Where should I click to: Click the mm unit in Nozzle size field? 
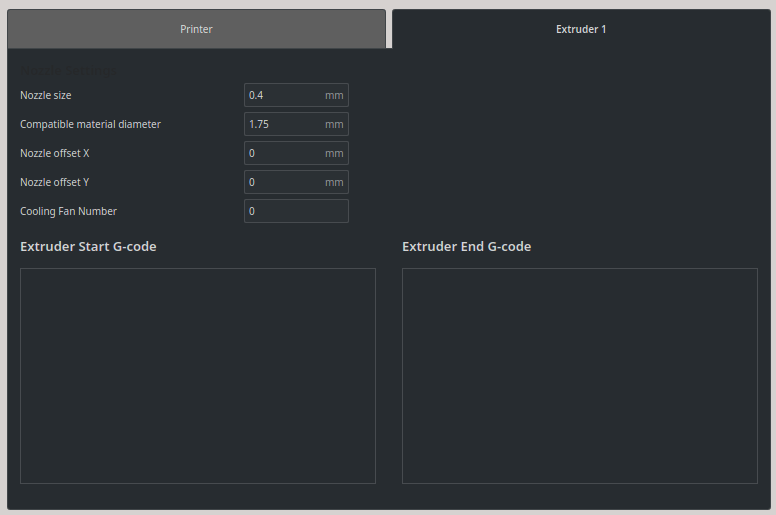[334, 95]
